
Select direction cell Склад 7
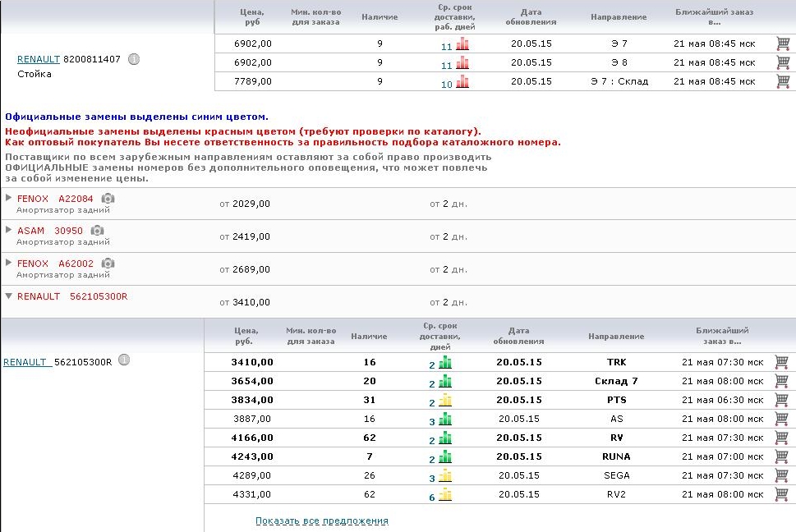[616, 381]
